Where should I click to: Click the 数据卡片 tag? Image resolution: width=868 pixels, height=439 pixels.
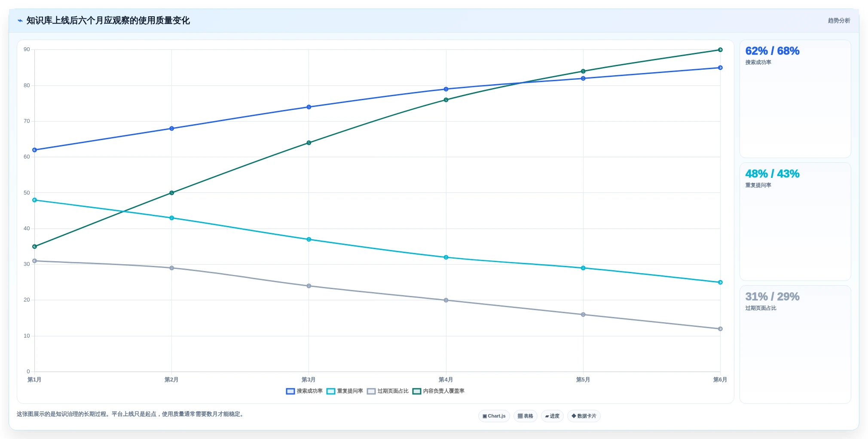[x=584, y=416]
